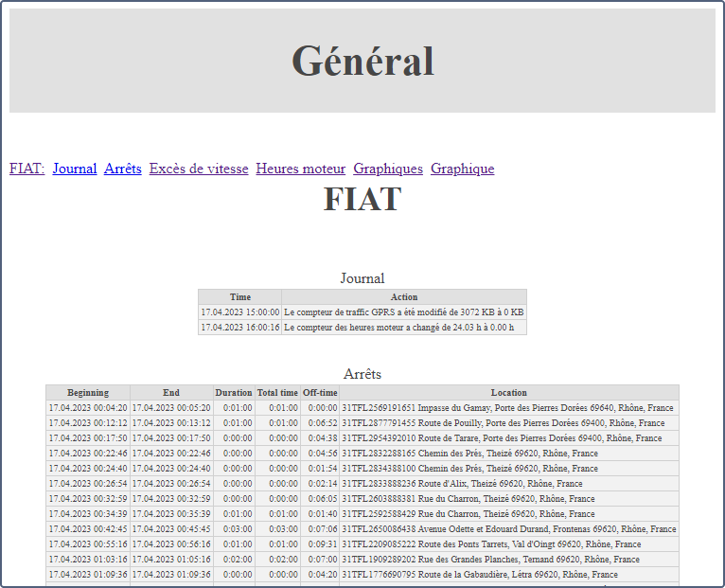
Task: Go to the Graphiques link
Action: pyautogui.click(x=388, y=169)
